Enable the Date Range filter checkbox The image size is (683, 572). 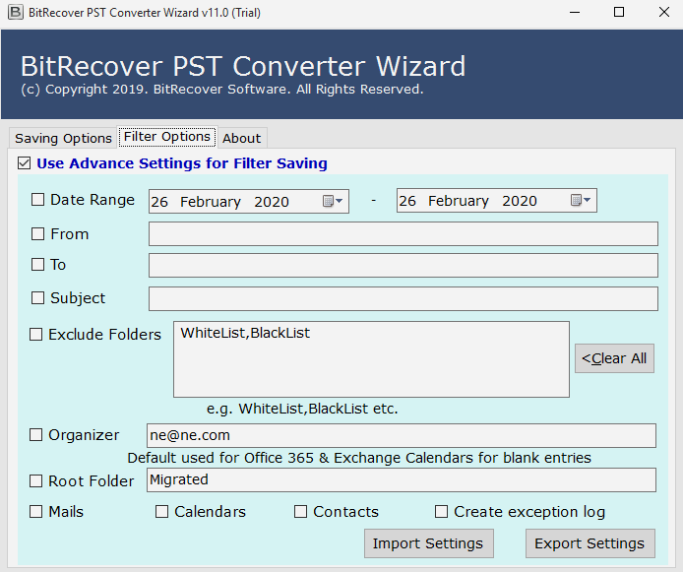38,200
